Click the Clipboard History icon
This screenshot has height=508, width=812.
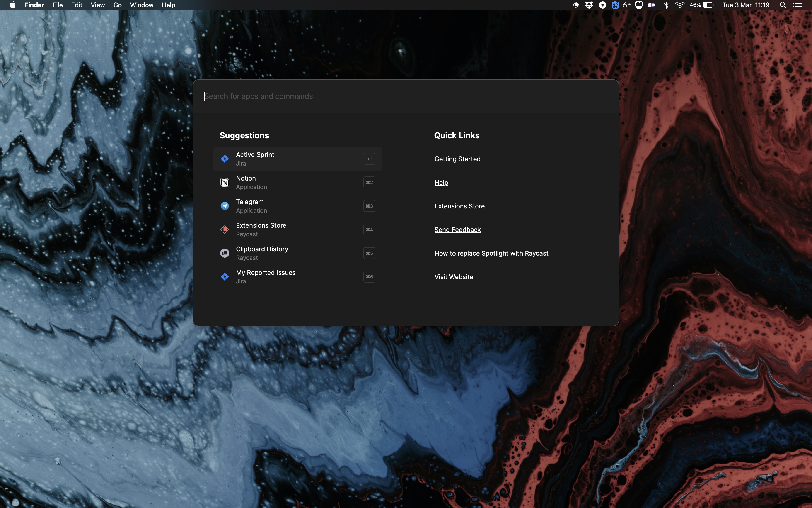pyautogui.click(x=225, y=253)
